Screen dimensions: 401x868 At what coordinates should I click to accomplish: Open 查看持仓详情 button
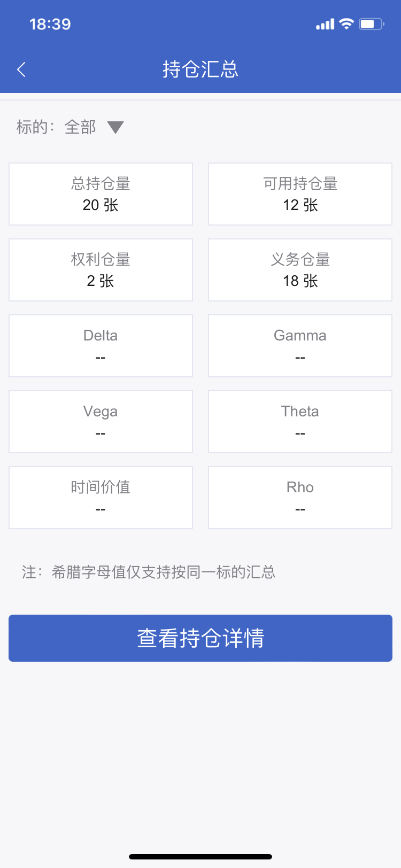tap(200, 638)
